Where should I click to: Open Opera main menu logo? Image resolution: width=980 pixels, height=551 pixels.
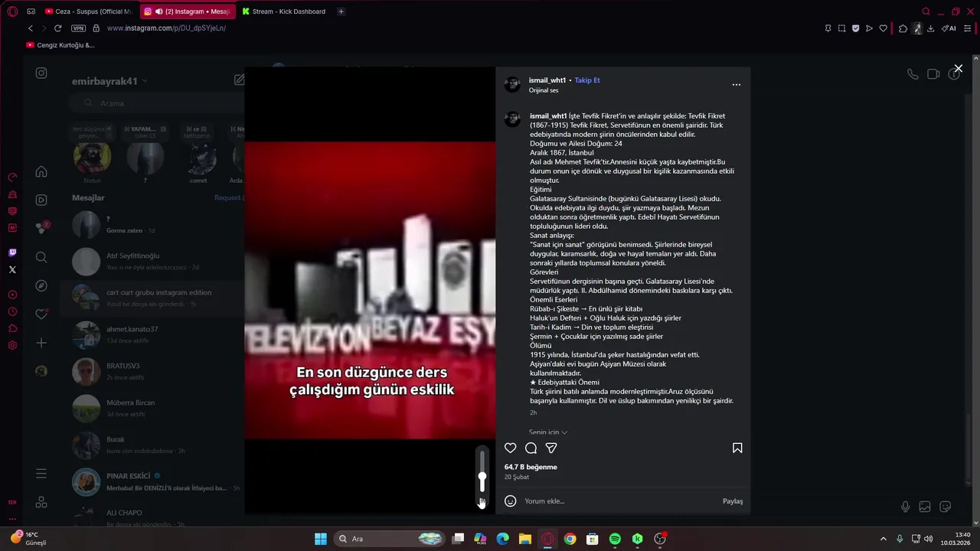(x=12, y=11)
